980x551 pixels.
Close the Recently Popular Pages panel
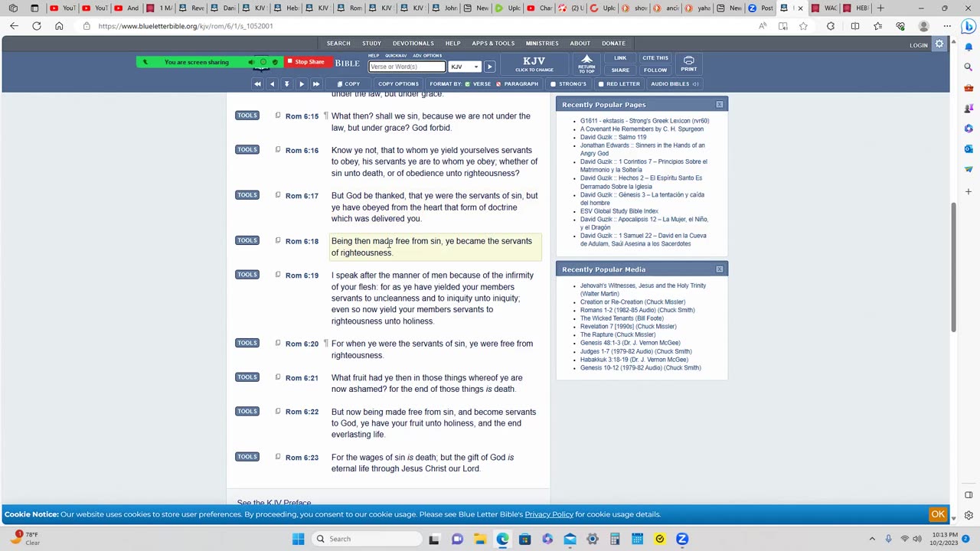point(719,104)
